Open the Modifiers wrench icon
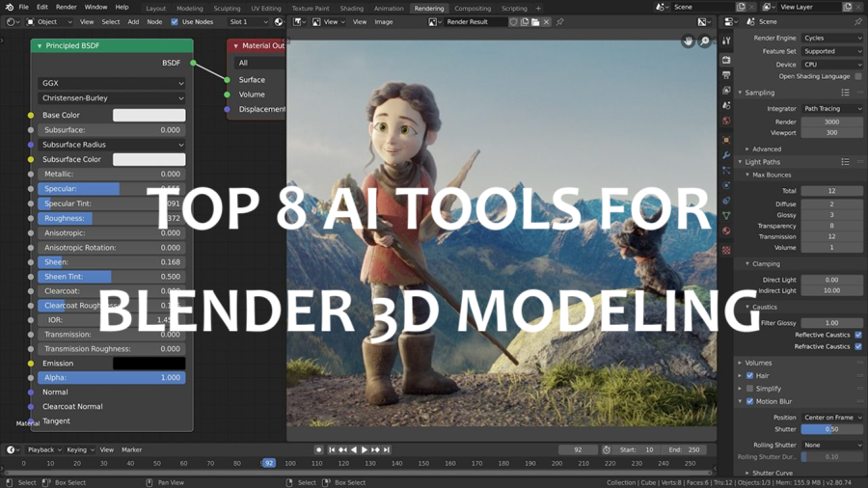 (x=726, y=155)
